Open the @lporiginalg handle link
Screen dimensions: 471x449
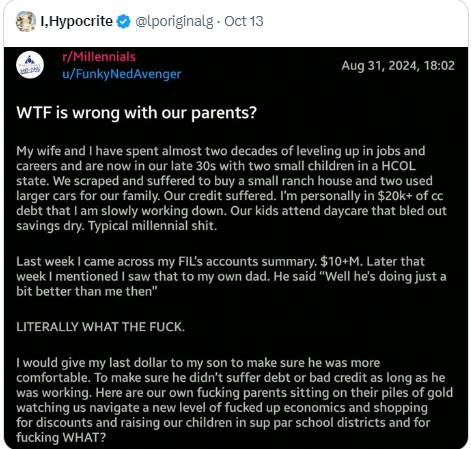(174, 22)
